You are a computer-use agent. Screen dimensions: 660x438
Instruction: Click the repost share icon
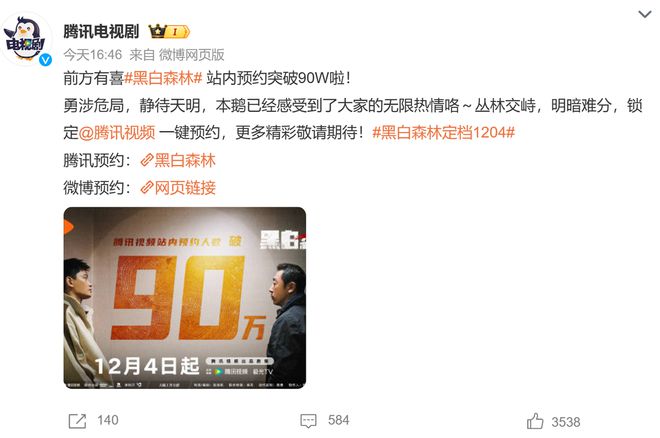click(x=77, y=421)
